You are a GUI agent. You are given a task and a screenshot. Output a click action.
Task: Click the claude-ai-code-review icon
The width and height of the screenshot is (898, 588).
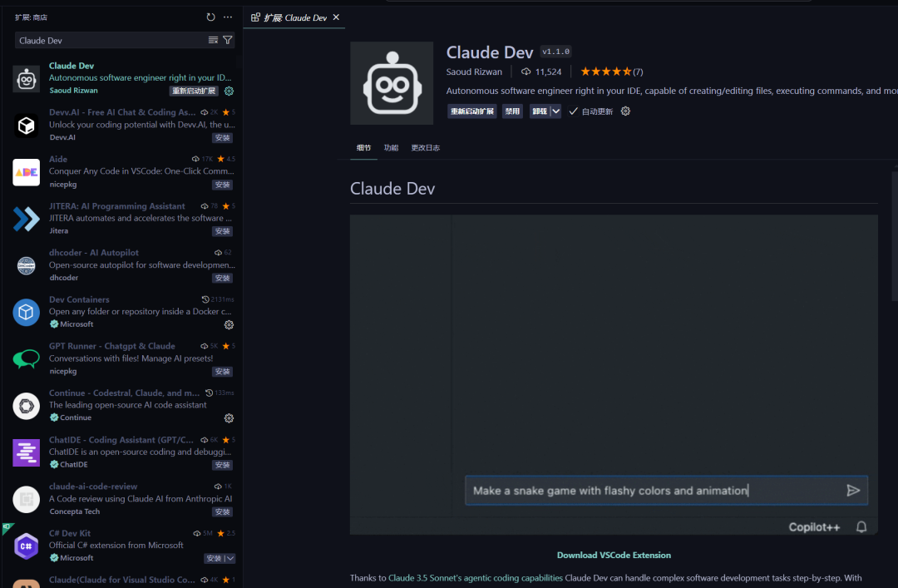click(27, 499)
